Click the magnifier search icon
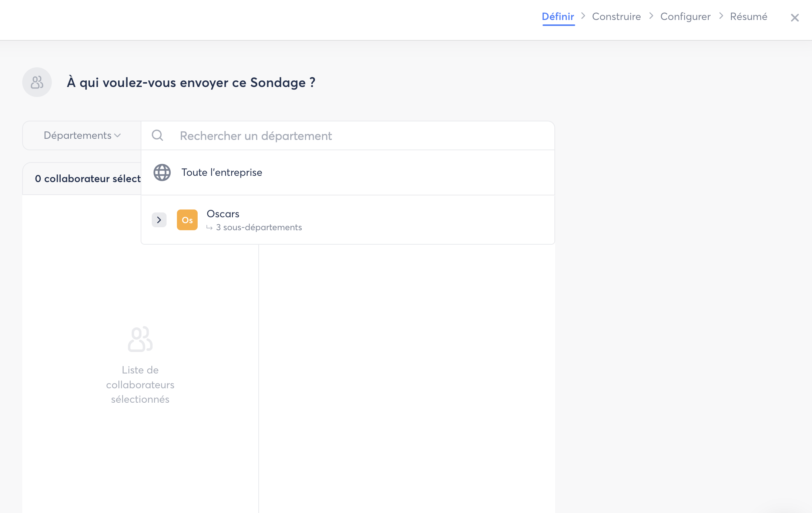The height and width of the screenshot is (513, 812). [158, 135]
